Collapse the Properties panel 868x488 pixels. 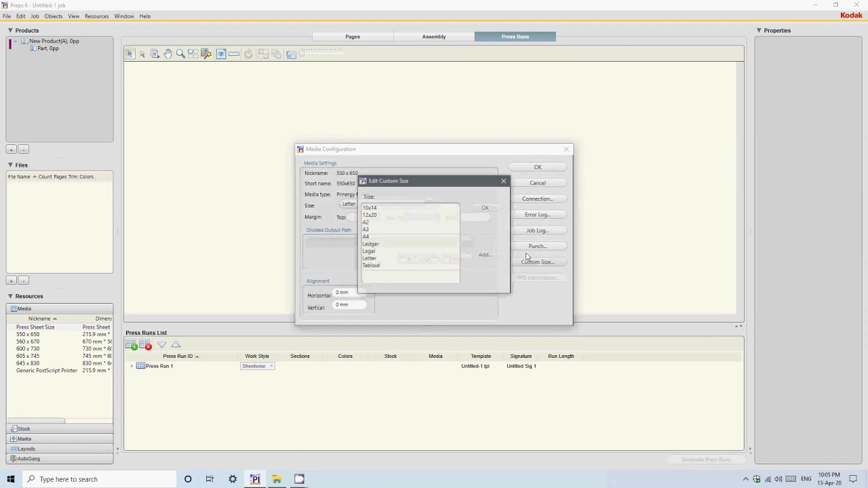759,30
